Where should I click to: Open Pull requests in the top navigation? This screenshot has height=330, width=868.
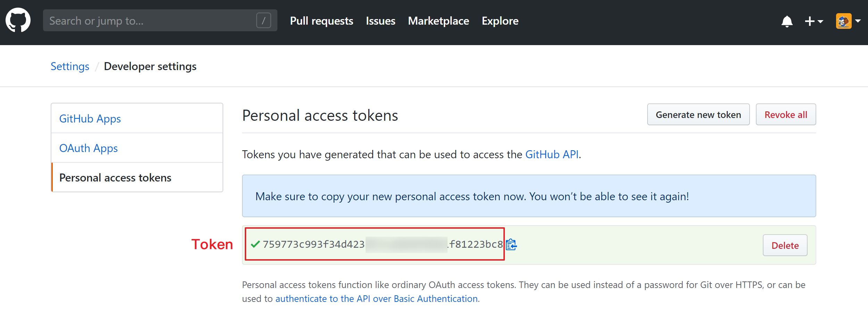click(322, 21)
